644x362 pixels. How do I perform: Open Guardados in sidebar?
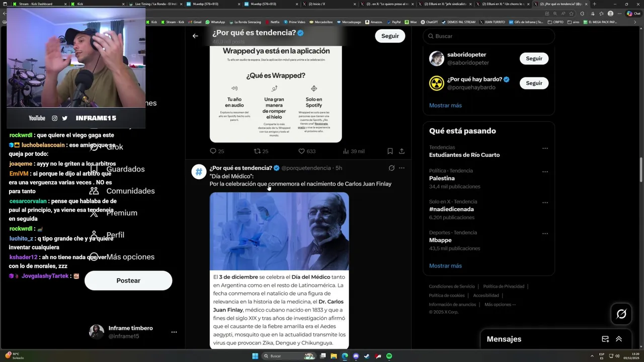point(118,169)
